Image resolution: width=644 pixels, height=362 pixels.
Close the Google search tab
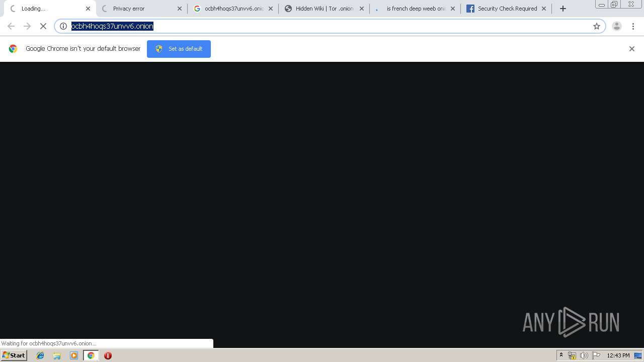point(271,9)
